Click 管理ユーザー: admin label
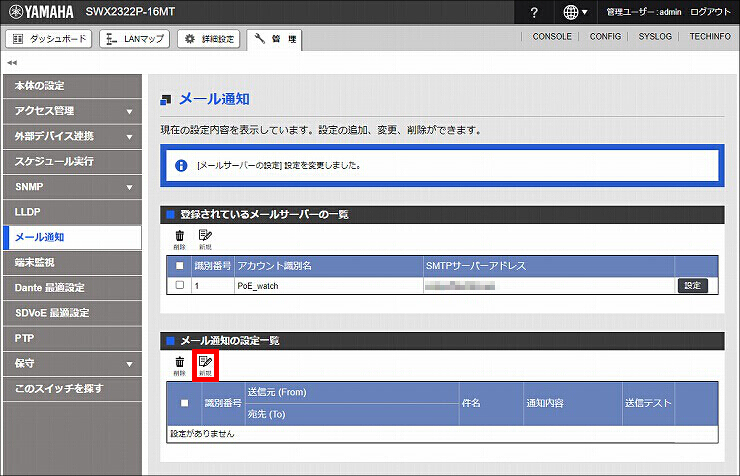This screenshot has width=740, height=476. pyautogui.click(x=644, y=12)
